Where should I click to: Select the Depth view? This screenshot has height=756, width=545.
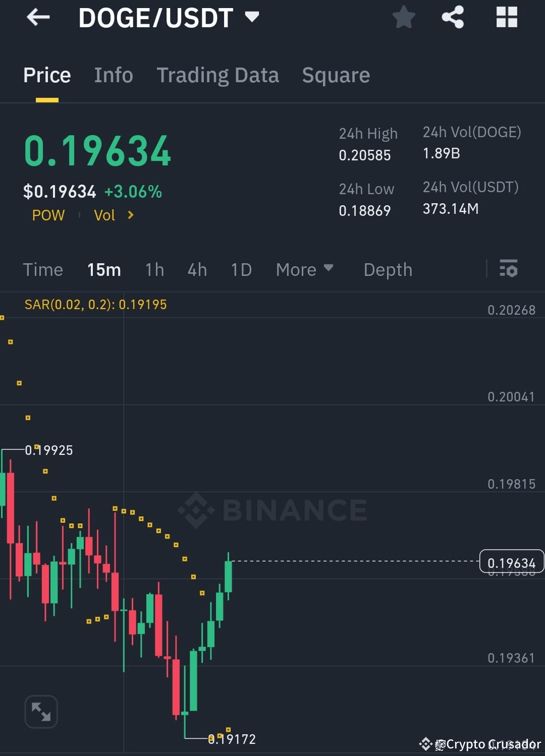[388, 269]
